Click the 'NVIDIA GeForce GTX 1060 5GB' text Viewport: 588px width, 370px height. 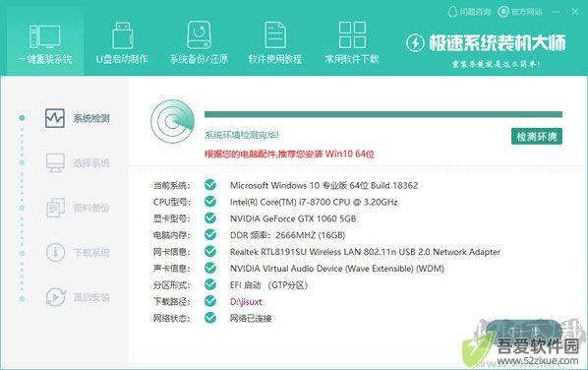(x=293, y=218)
